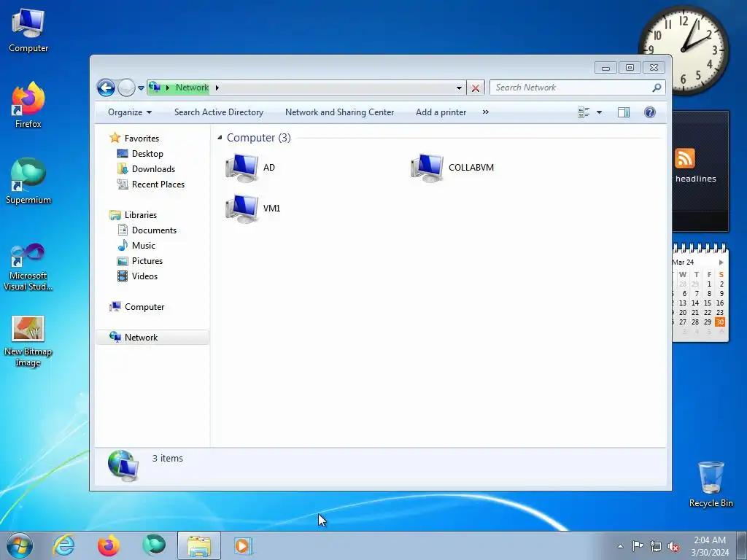Launch Windows Media Player from taskbar
Image resolution: width=747 pixels, height=560 pixels.
244,545
